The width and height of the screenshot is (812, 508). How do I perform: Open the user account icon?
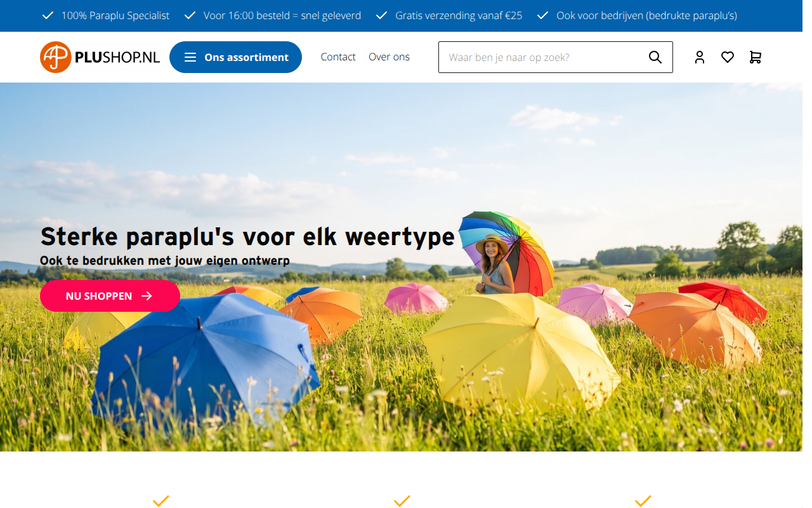pyautogui.click(x=700, y=57)
